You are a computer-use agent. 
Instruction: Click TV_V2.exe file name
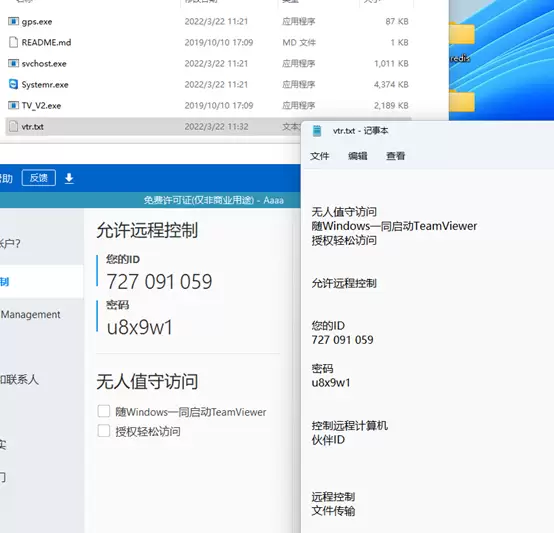(x=41, y=106)
